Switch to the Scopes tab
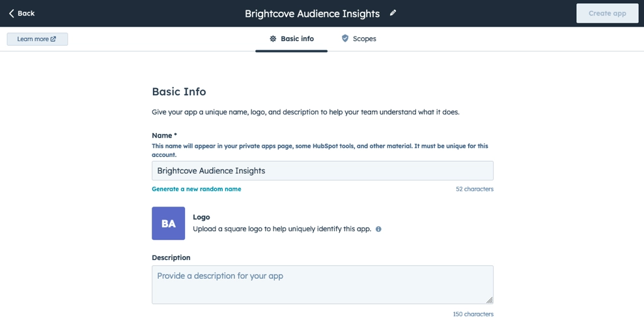The image size is (644, 331). (x=359, y=38)
